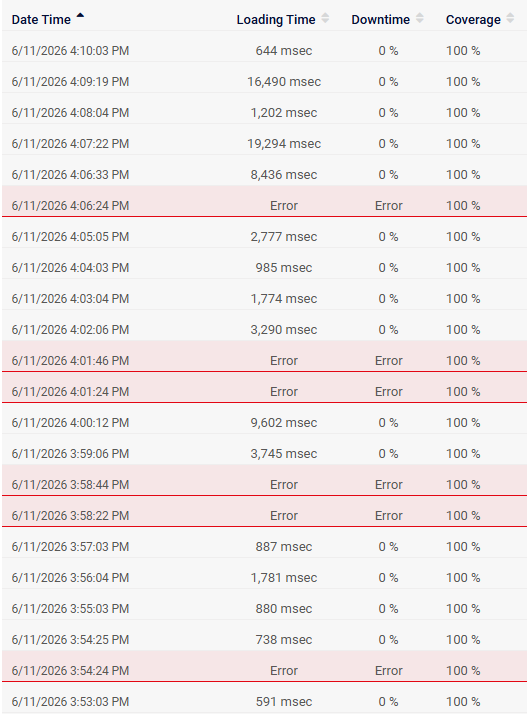The height and width of the screenshot is (714, 527).
Task: Open the 3:58:22 PM error entry
Action: pos(264,515)
